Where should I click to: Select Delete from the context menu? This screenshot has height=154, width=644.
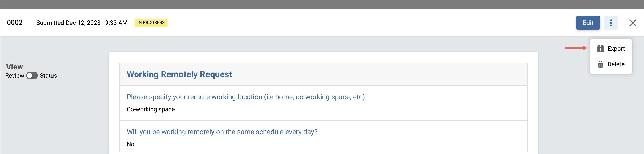(615, 64)
